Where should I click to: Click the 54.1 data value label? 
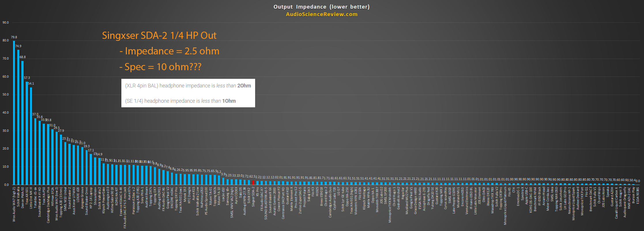tap(31, 83)
